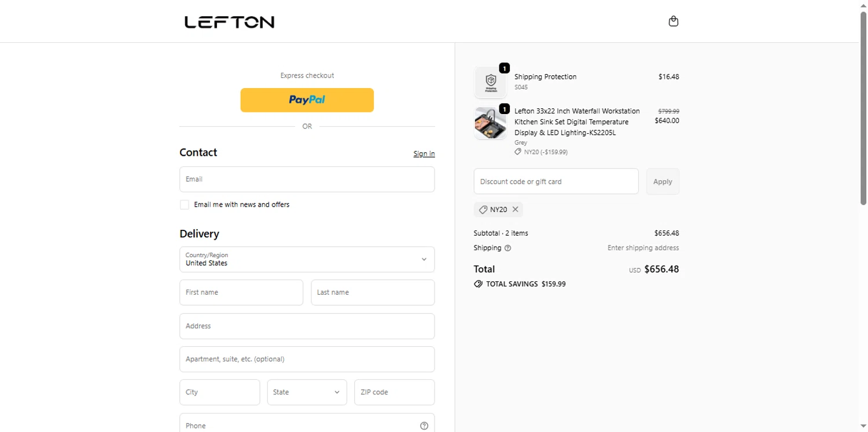Click the $16.48 shipping protection price
The width and height of the screenshot is (868, 432).
coord(669,76)
